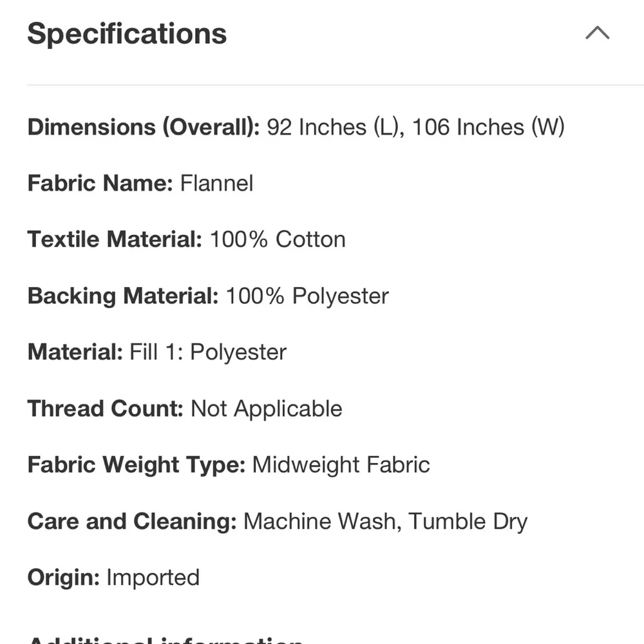644x644 pixels.
Task: Click the Fill 1: Polyester value
Action: [208, 352]
